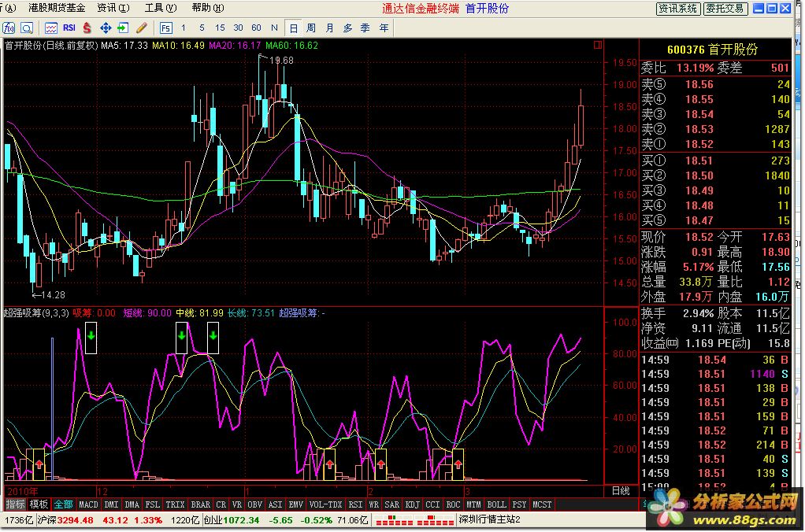Screen dimensions: 805x532
Task: Click the 超强吸筹(9,3,3) indicator label
Action: click(36, 313)
